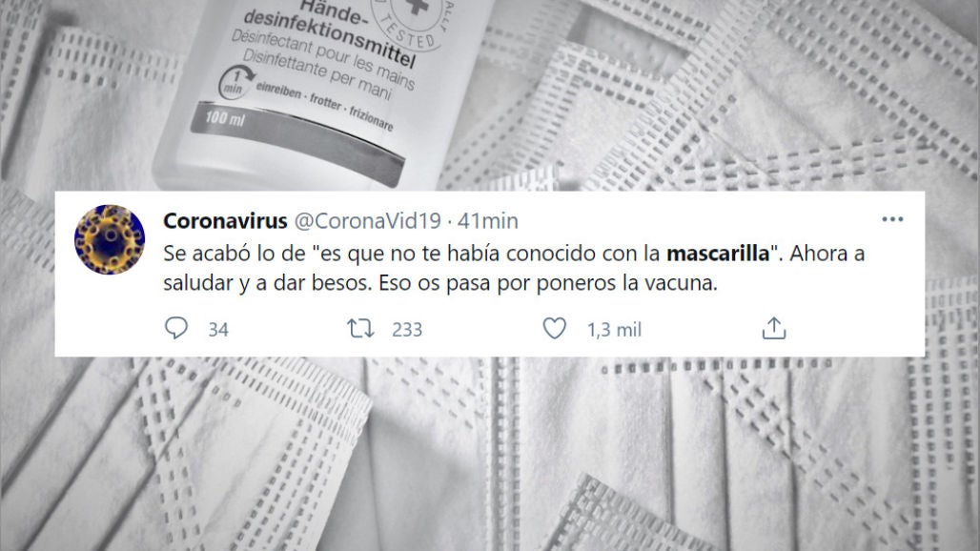
Task: Click the like count 1,3 mil
Action: click(614, 330)
